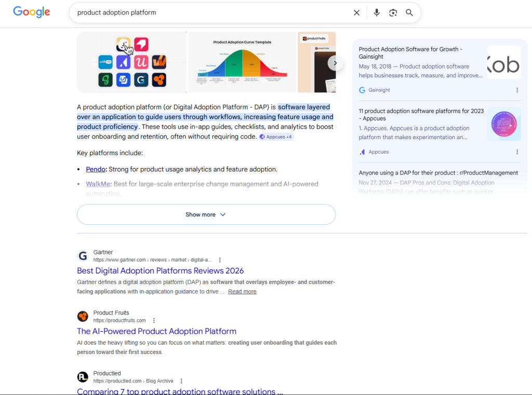Open Best Digital Adoption Platforms Reviews 2026
Image resolution: width=532 pixels, height=395 pixels.
point(160,270)
